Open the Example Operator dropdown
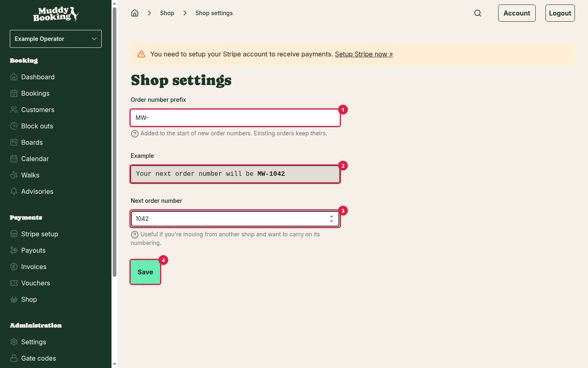The image size is (588, 368). click(x=56, y=39)
